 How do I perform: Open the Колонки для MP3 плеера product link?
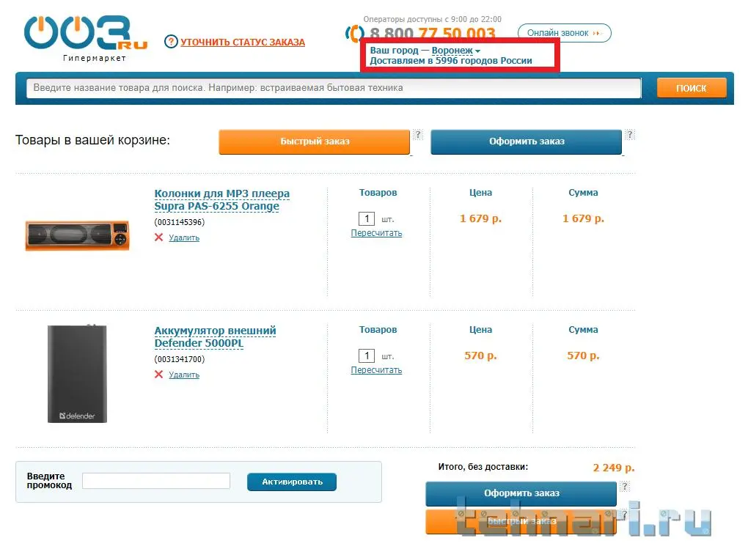pyautogui.click(x=221, y=200)
